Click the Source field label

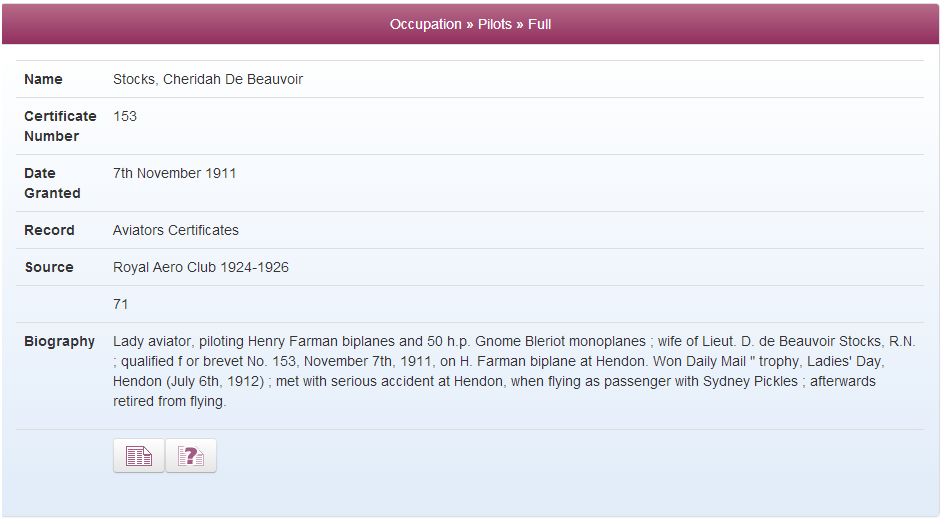click(48, 267)
